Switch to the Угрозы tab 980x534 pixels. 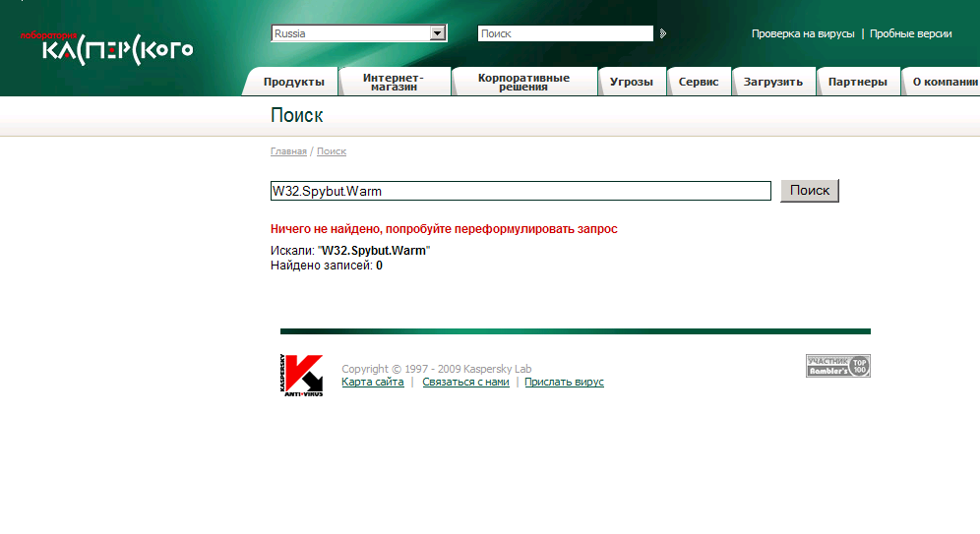632,82
